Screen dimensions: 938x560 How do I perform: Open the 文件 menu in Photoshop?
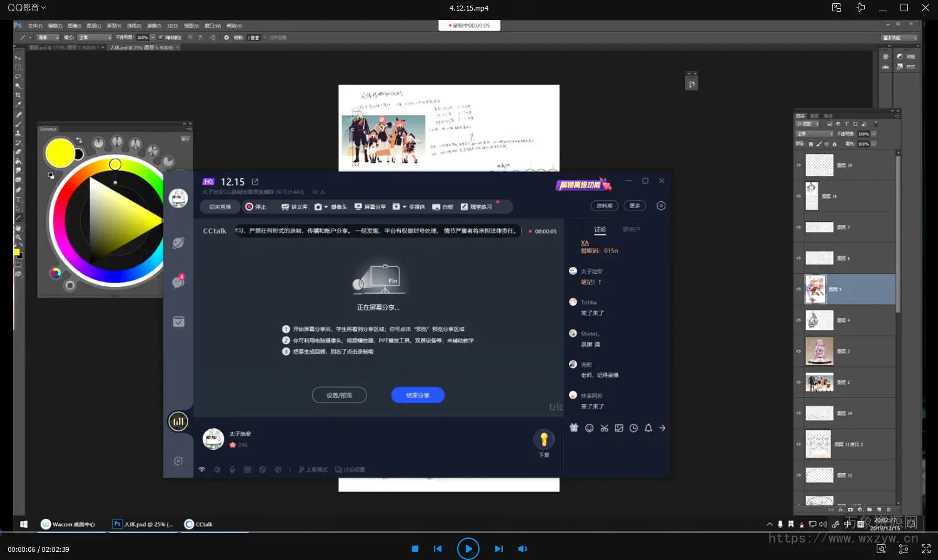pos(35,26)
